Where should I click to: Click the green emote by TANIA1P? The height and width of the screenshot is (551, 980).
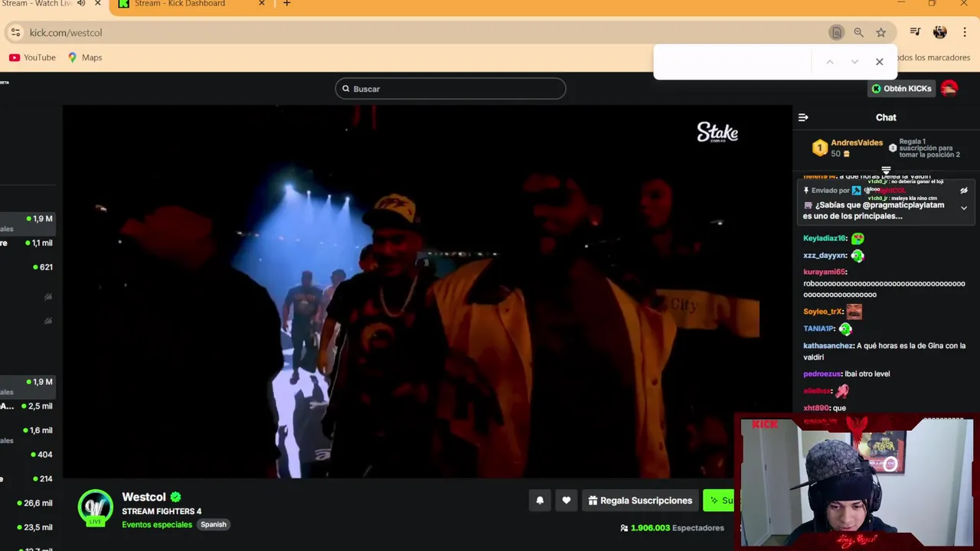point(845,329)
